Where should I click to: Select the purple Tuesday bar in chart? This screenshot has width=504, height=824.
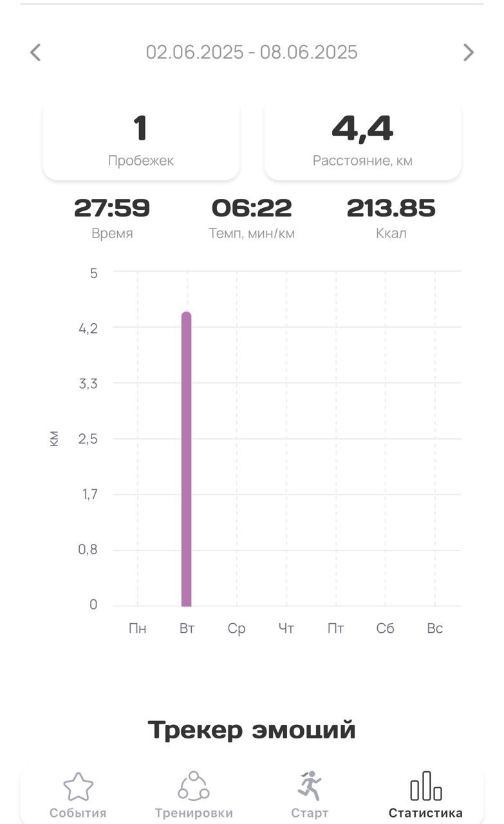187,459
